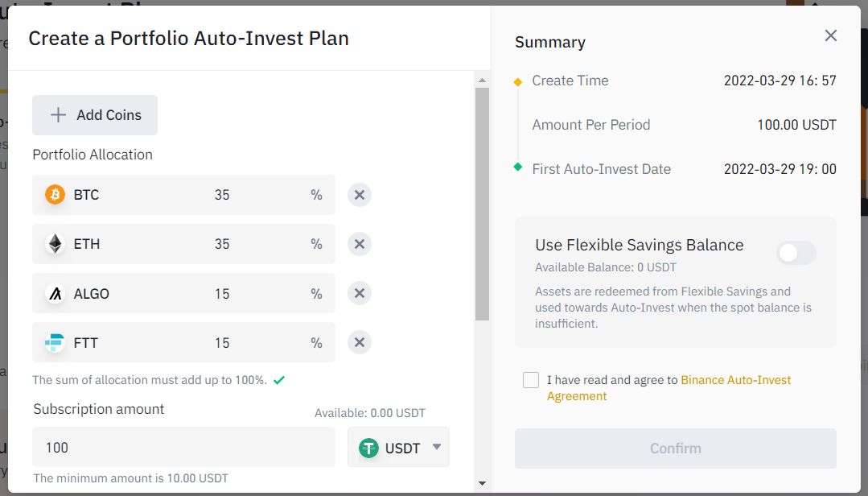
Task: Remove FTT from the portfolio allocation
Action: pyautogui.click(x=360, y=343)
